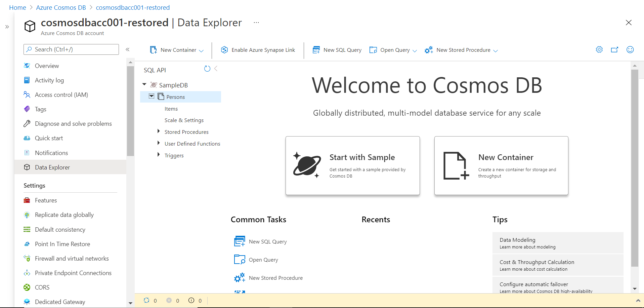Click the feedback smiley face icon
The image size is (644, 308).
(x=630, y=50)
